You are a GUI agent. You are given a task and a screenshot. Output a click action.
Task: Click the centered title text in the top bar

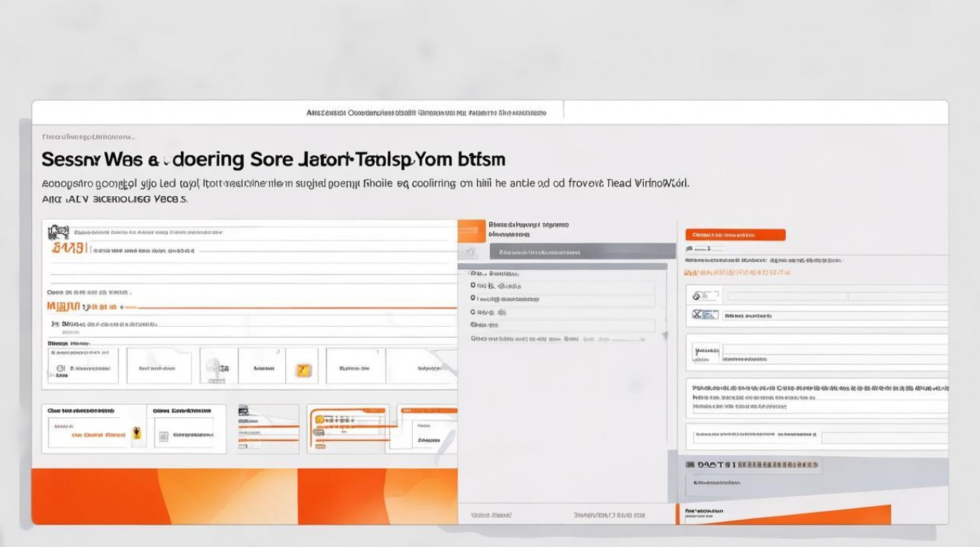coord(426,113)
